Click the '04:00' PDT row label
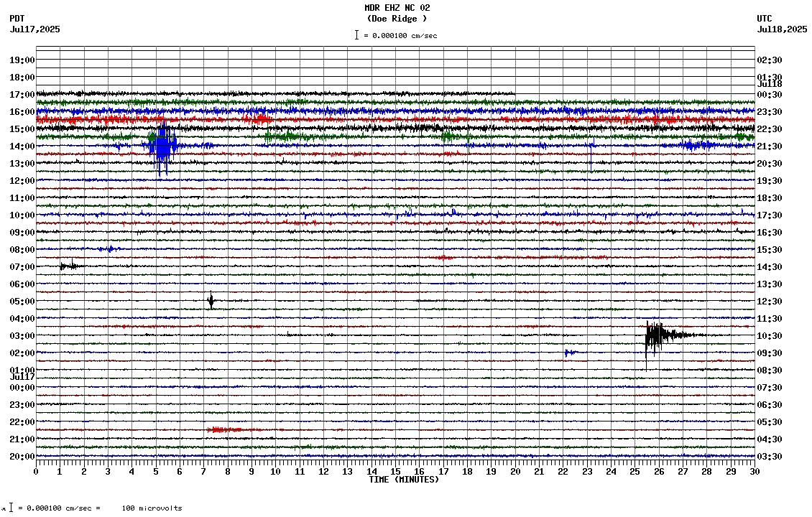812x517 pixels. [x=22, y=319]
